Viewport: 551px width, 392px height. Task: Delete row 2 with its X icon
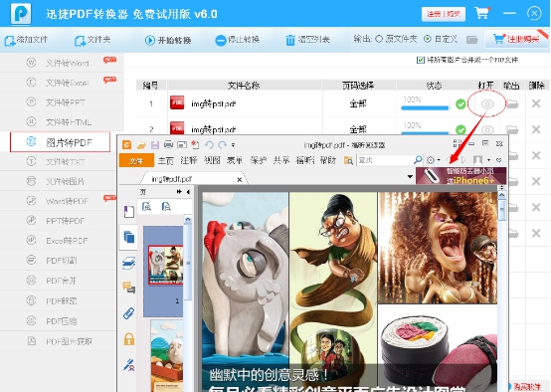pos(536,129)
